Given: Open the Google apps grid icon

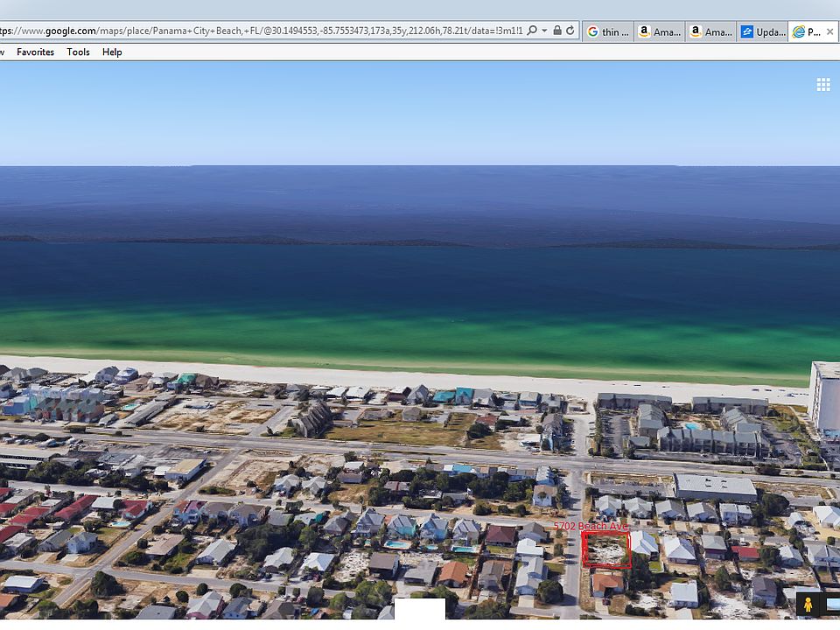Looking at the screenshot, I should click(823, 85).
